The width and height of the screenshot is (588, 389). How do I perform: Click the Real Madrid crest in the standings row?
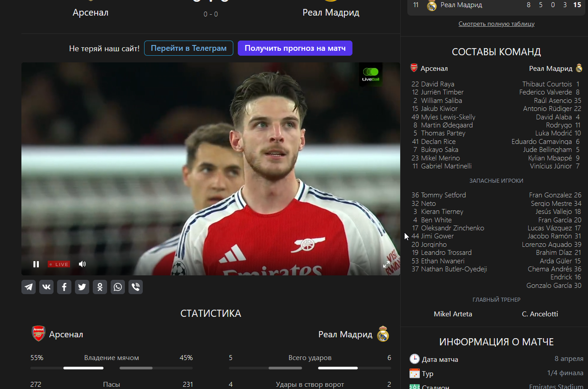click(x=431, y=5)
